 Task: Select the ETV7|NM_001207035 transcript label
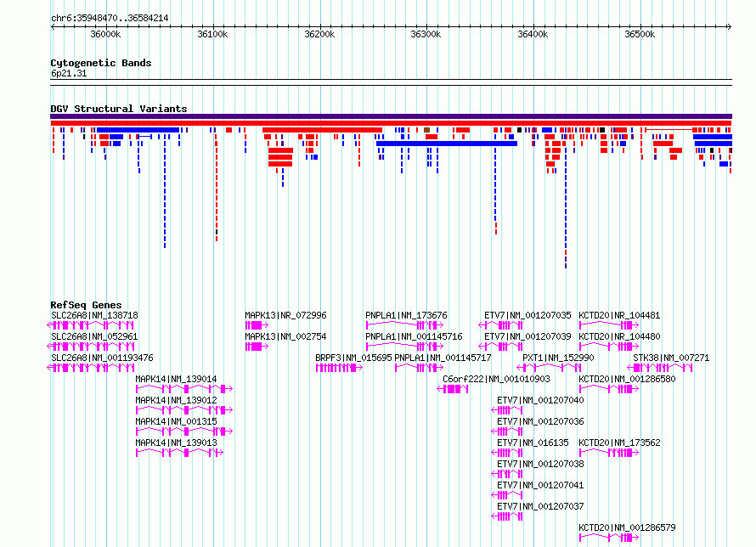pyautogui.click(x=528, y=315)
